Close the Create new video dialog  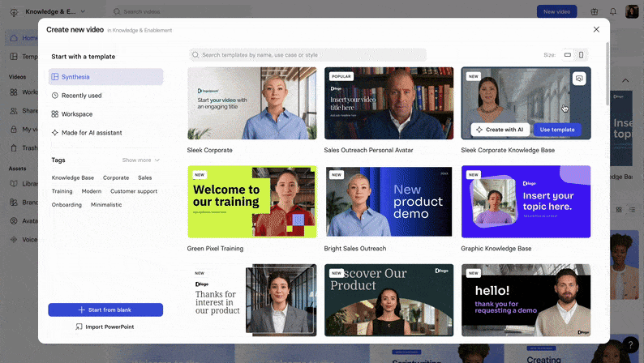(x=596, y=29)
